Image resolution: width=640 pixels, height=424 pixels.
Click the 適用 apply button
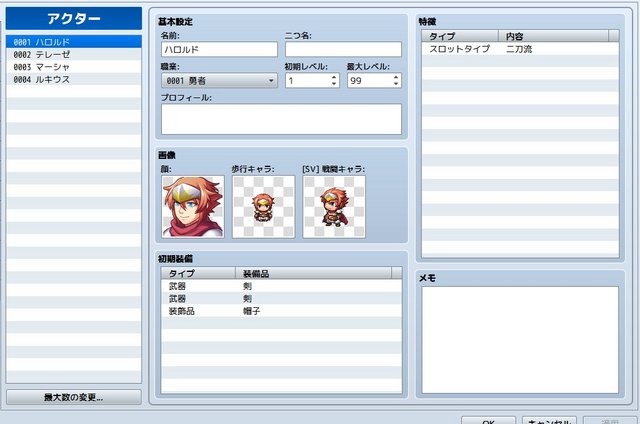(610, 420)
